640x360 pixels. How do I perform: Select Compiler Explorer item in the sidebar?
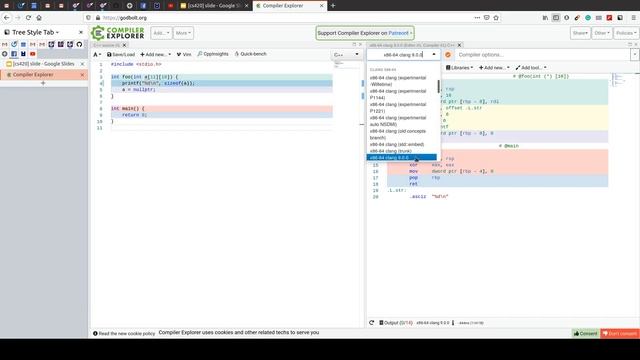[44, 75]
